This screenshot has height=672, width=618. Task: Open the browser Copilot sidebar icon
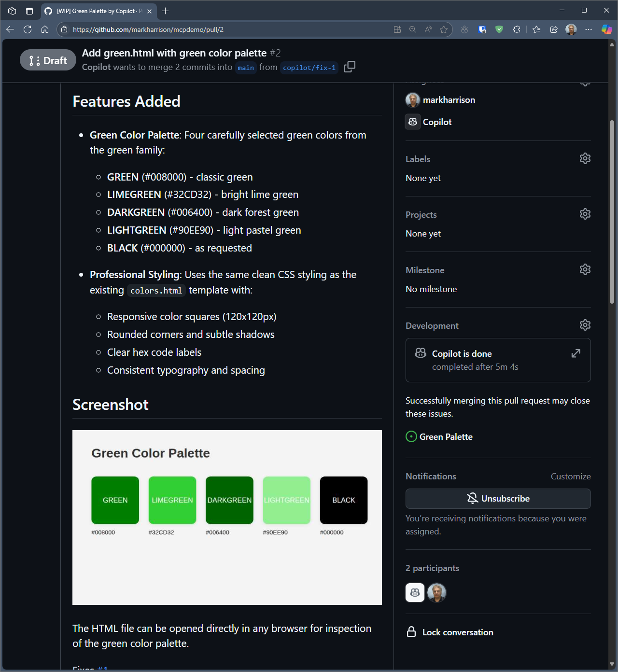pyautogui.click(x=606, y=29)
